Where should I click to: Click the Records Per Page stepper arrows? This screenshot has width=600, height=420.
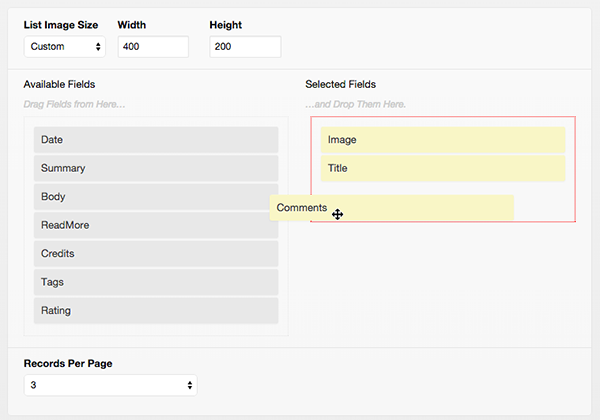point(190,385)
